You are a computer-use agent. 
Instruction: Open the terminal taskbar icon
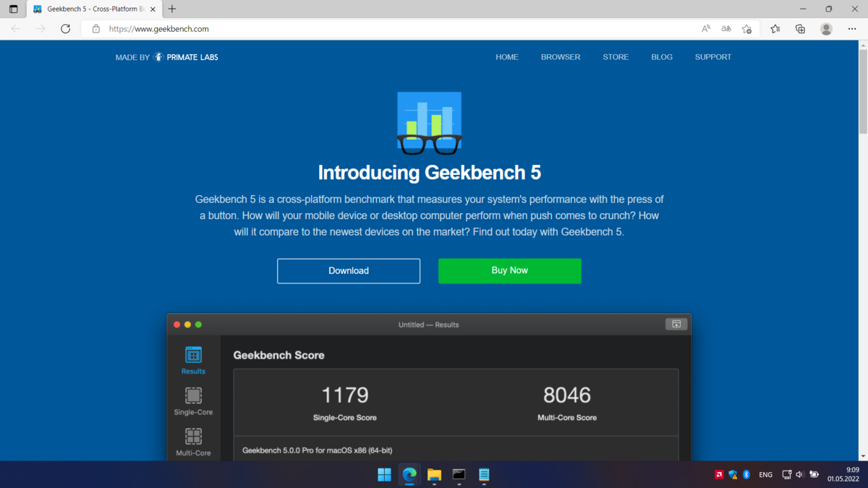point(459,475)
